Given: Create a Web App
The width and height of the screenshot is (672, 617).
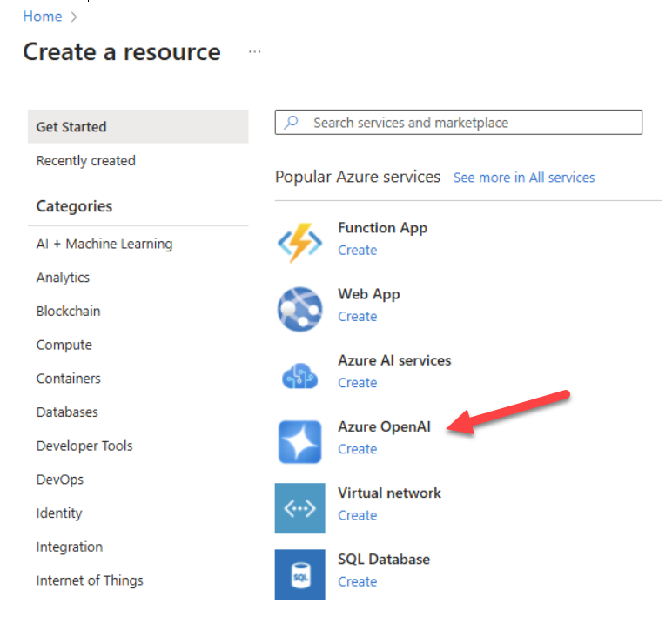Looking at the screenshot, I should pyautogui.click(x=357, y=316).
